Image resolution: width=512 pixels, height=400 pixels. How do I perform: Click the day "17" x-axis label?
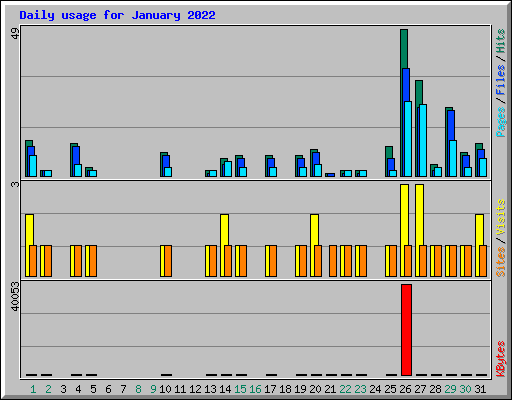pos(270,389)
